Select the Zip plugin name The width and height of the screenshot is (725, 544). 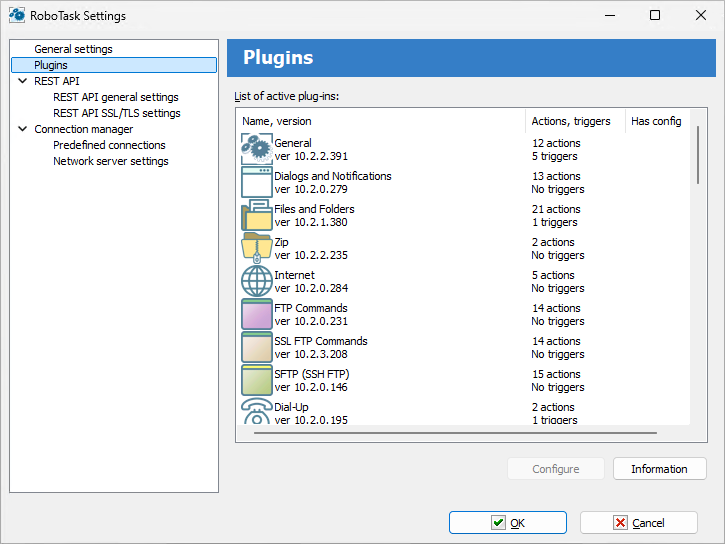281,242
